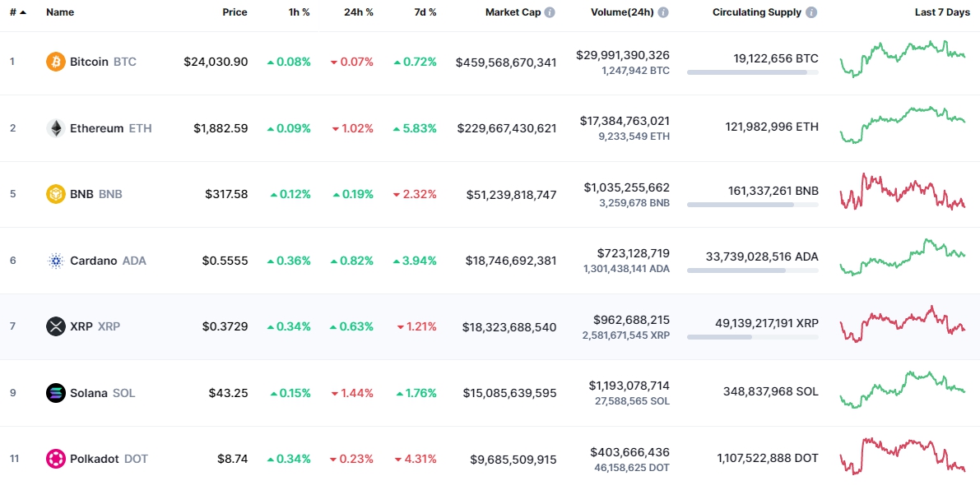Viewport: 980px width, 490px height.
Task: Click the Solana coin logo
Action: pos(56,393)
